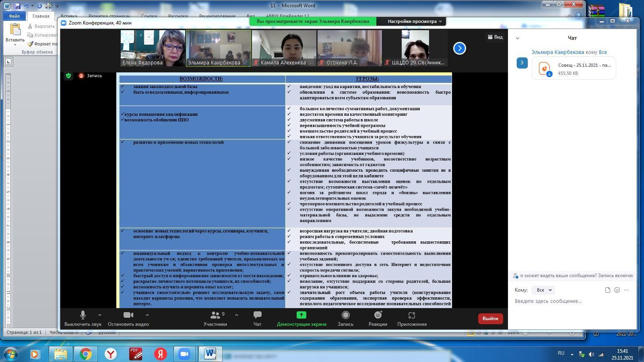Expand participants options arrow

(236, 315)
